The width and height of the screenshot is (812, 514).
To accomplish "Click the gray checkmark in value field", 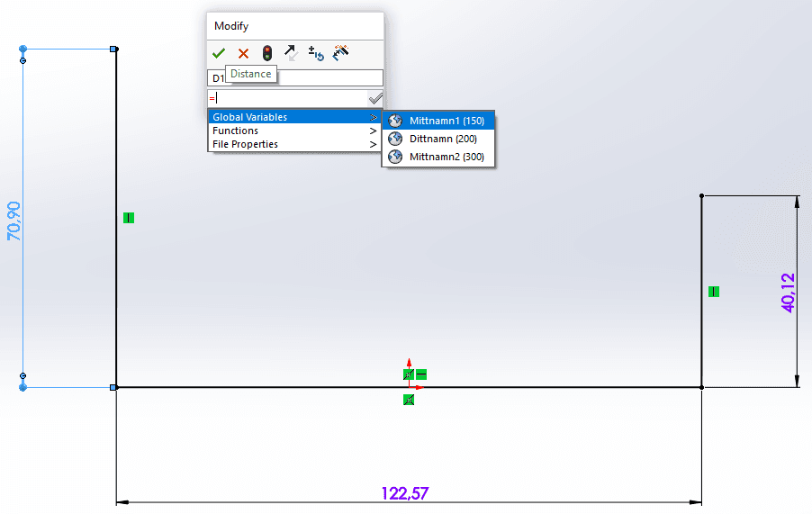I will pyautogui.click(x=375, y=98).
